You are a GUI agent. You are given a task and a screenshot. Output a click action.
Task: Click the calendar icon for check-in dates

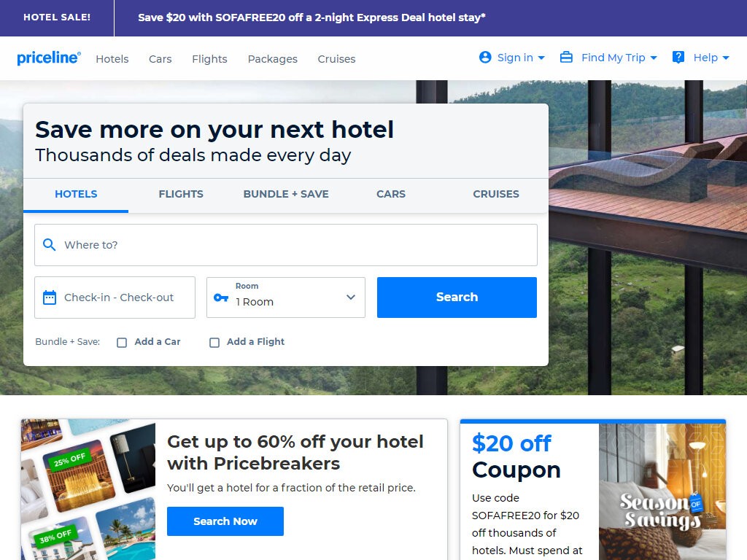click(50, 297)
